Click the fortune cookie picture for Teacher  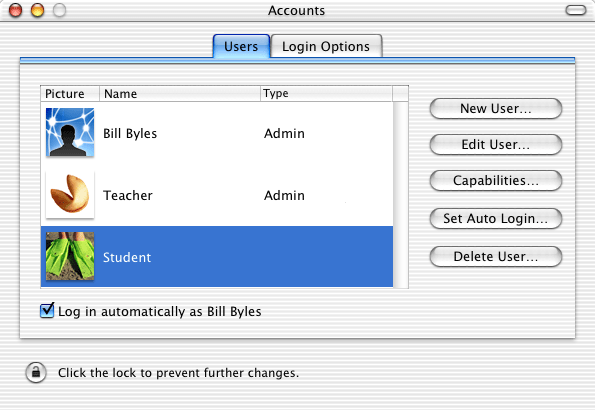point(70,194)
